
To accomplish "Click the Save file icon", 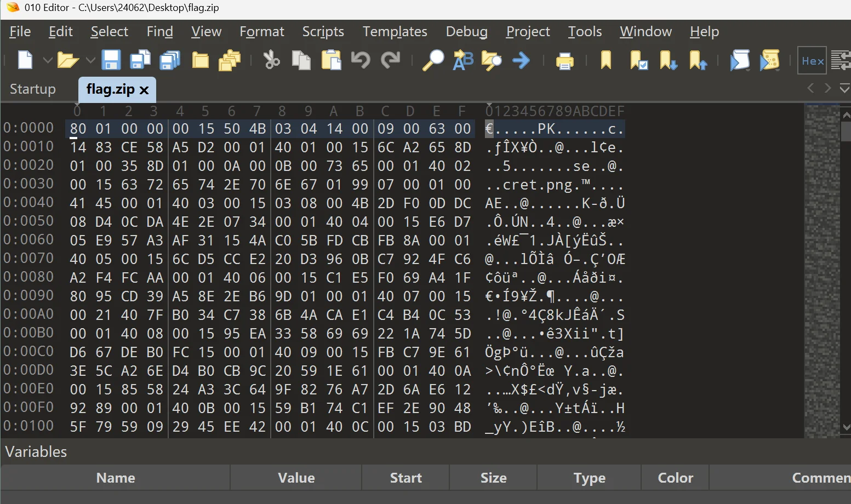I will coord(111,60).
